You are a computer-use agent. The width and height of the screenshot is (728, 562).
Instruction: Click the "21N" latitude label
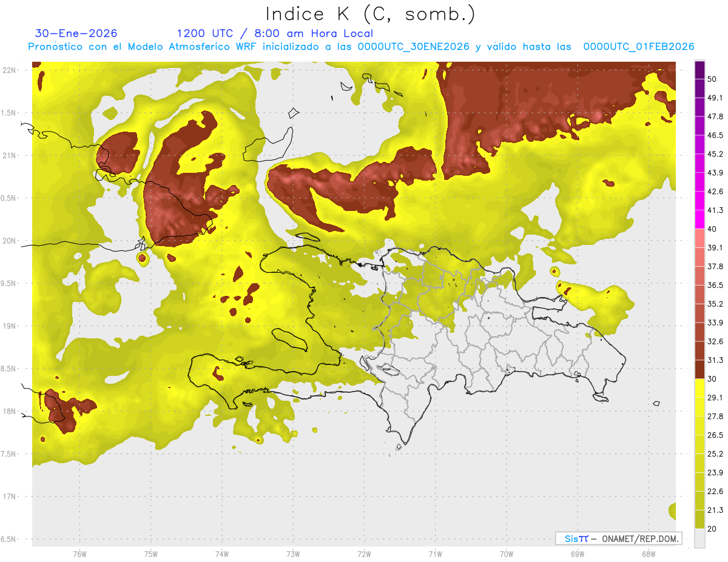click(x=8, y=155)
